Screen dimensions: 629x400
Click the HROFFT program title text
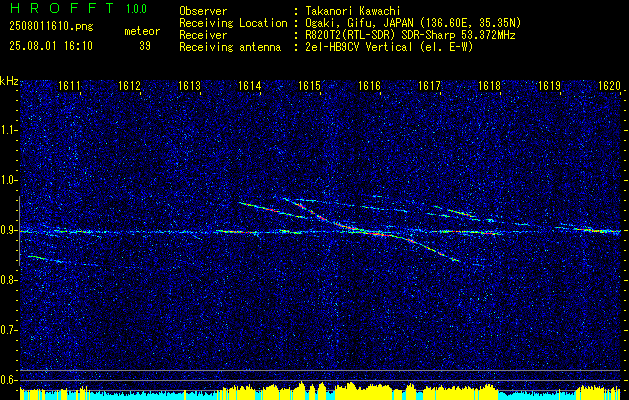point(61,8)
